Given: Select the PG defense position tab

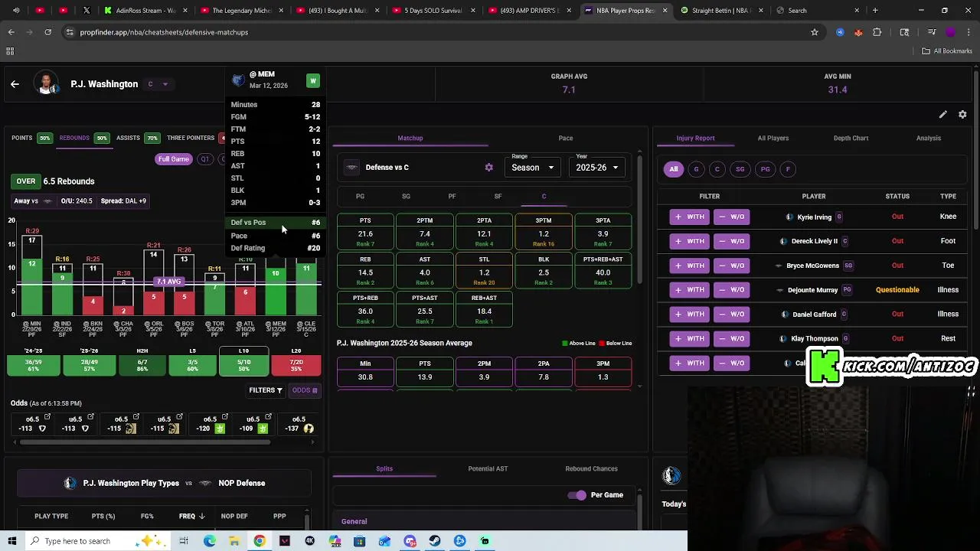Looking at the screenshot, I should [x=360, y=197].
